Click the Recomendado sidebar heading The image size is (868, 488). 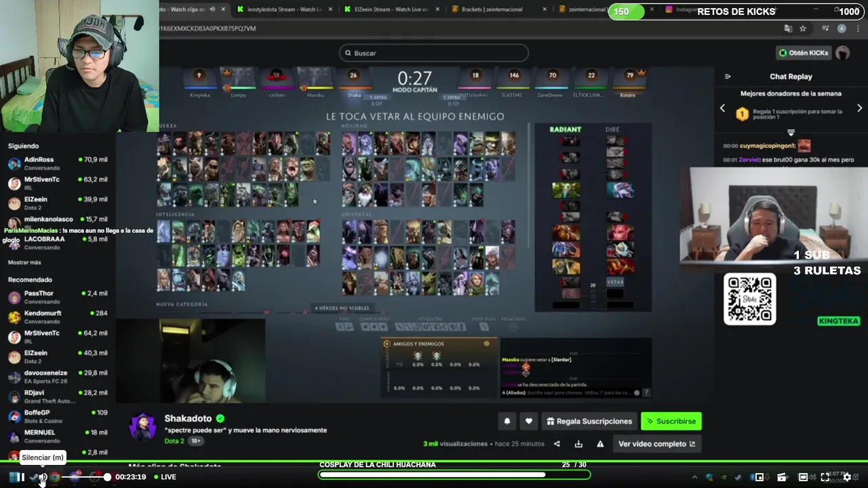click(x=30, y=279)
